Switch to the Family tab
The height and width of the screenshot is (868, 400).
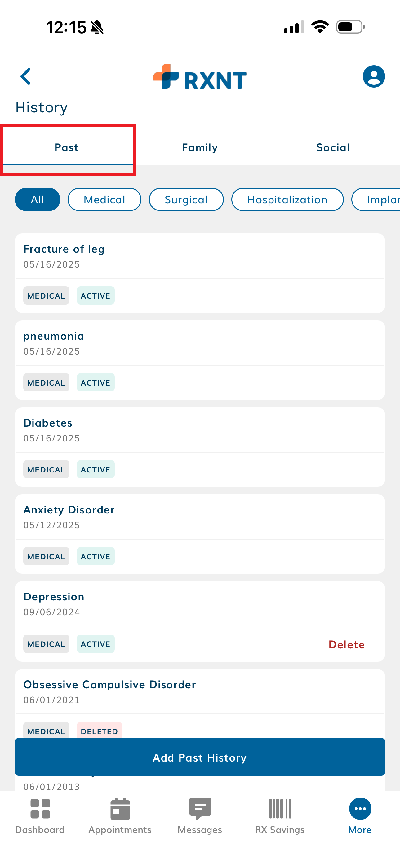point(200,147)
